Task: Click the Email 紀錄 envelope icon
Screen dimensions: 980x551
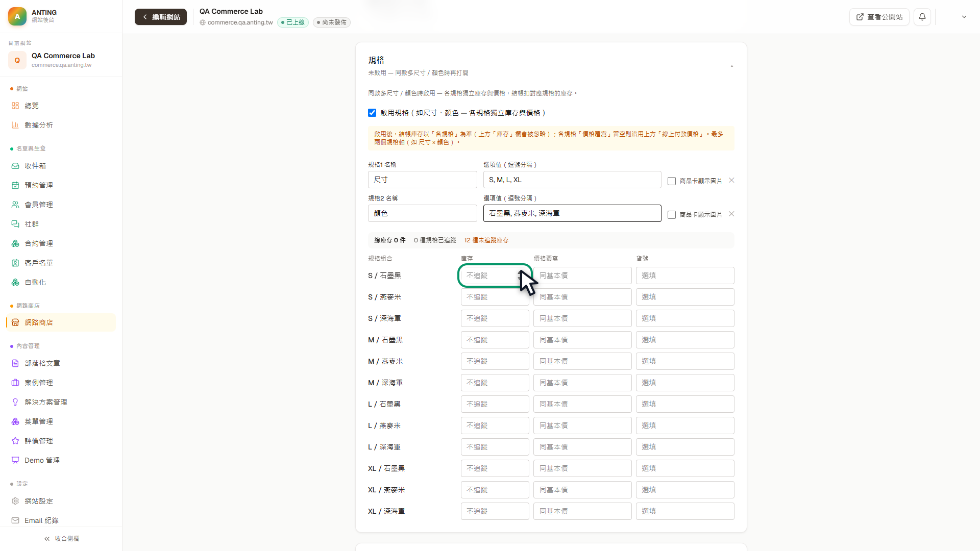Action: 15,520
